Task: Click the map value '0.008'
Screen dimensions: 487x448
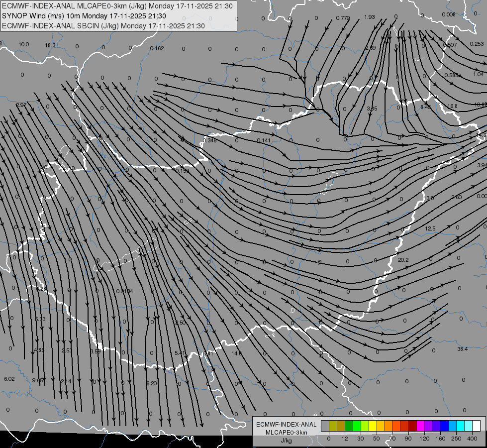Action: click(x=449, y=14)
